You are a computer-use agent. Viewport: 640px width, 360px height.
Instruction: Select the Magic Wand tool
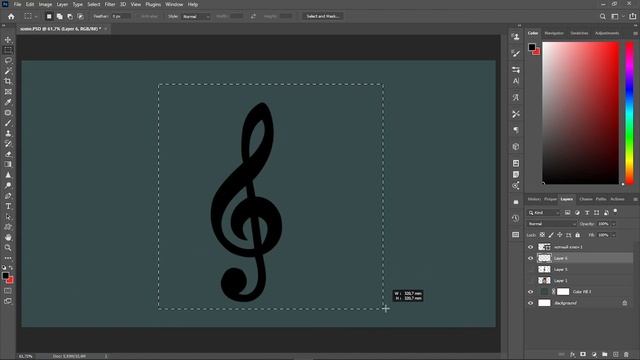pyautogui.click(x=8, y=71)
